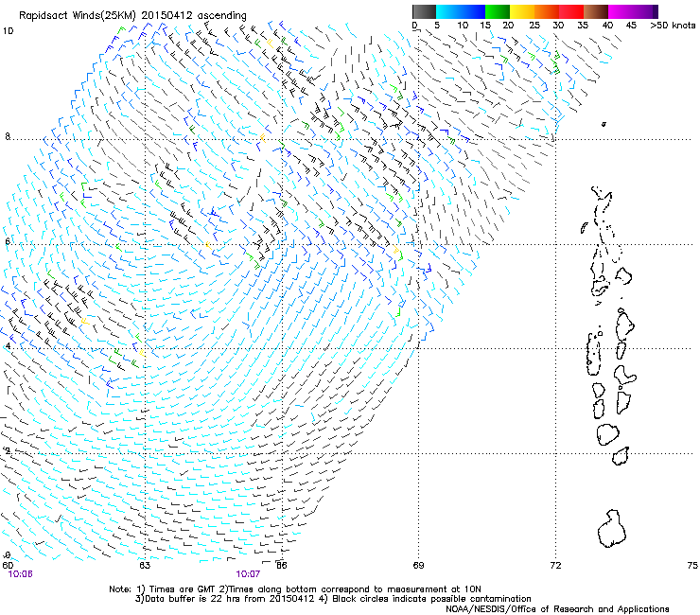Click the '30' label under the color legend
The height and width of the screenshot is (615, 700).
(x=558, y=26)
